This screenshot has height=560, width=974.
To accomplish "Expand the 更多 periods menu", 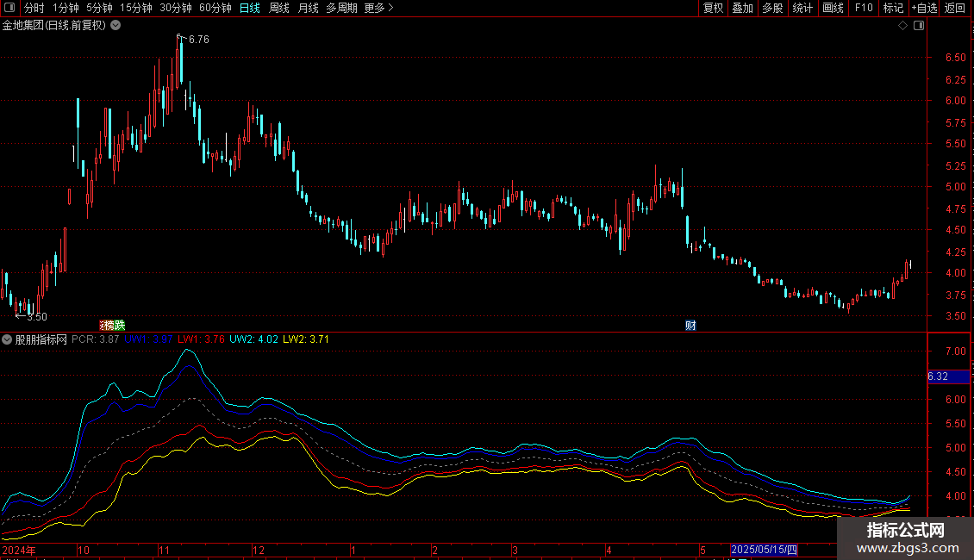I will point(378,8).
